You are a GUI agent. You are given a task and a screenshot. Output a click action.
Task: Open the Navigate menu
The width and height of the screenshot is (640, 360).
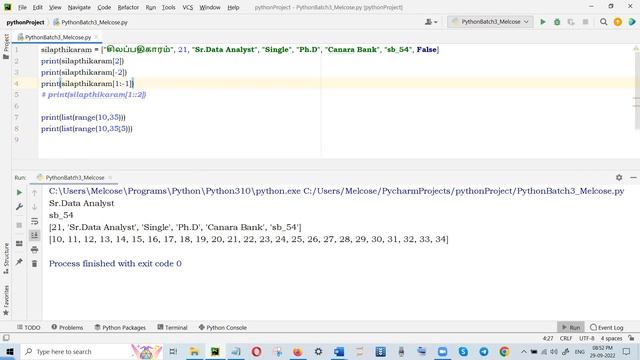pos(79,7)
